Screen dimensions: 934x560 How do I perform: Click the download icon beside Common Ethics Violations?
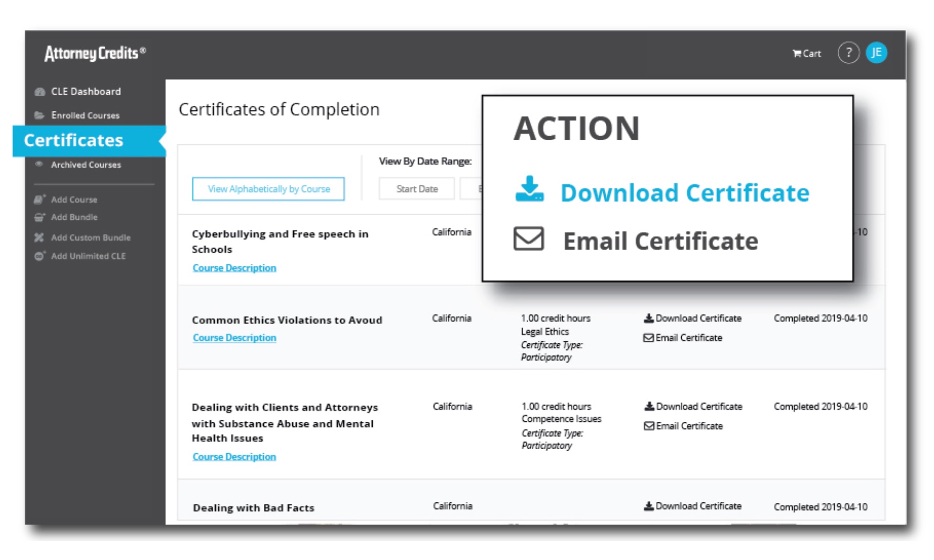pos(648,318)
